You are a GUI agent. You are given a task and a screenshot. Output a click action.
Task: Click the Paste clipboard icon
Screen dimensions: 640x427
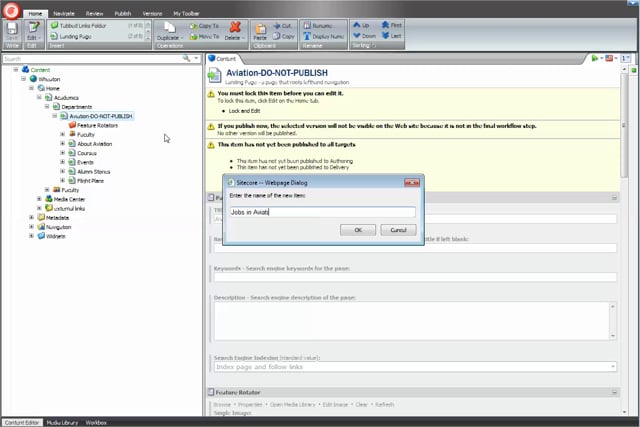pos(259,30)
